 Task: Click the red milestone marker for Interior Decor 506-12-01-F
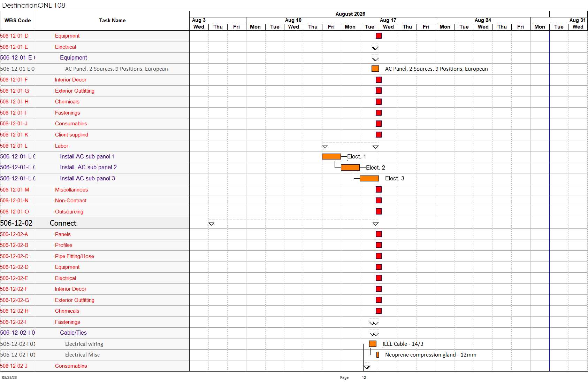click(x=379, y=80)
